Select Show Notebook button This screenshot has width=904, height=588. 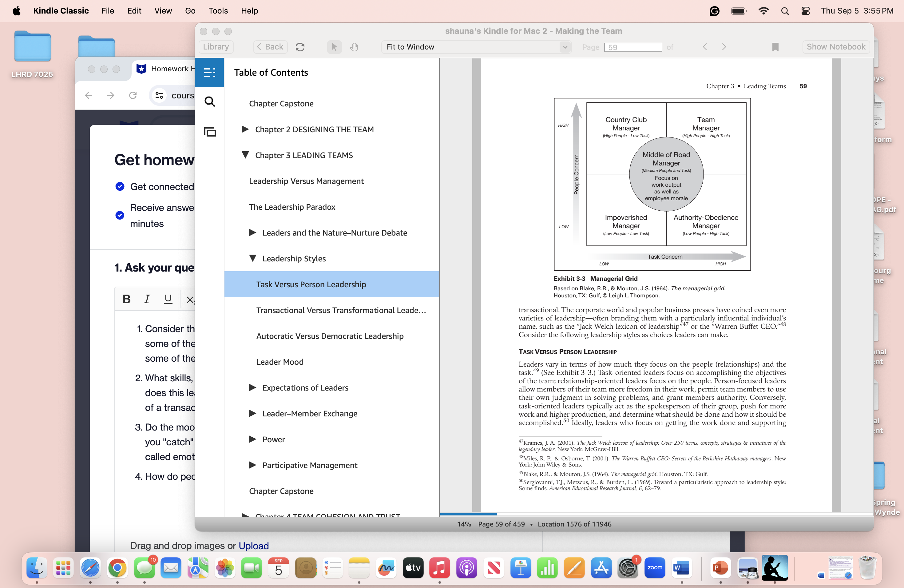click(x=836, y=46)
